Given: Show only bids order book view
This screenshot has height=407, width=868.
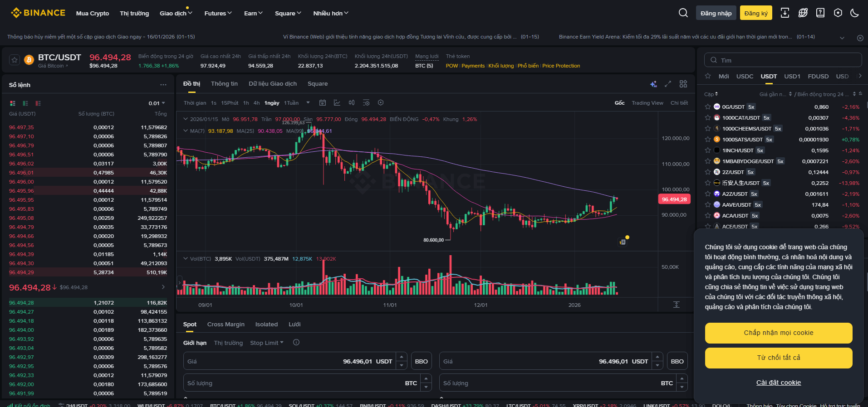Looking at the screenshot, I should click(x=25, y=103).
